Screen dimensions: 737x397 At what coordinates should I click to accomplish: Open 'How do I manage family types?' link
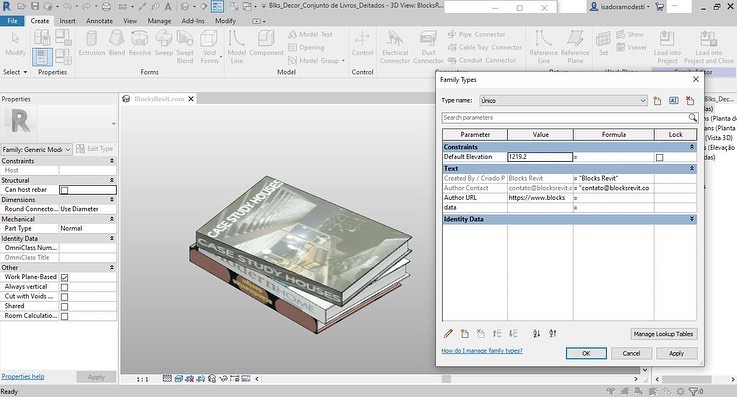click(x=482, y=350)
